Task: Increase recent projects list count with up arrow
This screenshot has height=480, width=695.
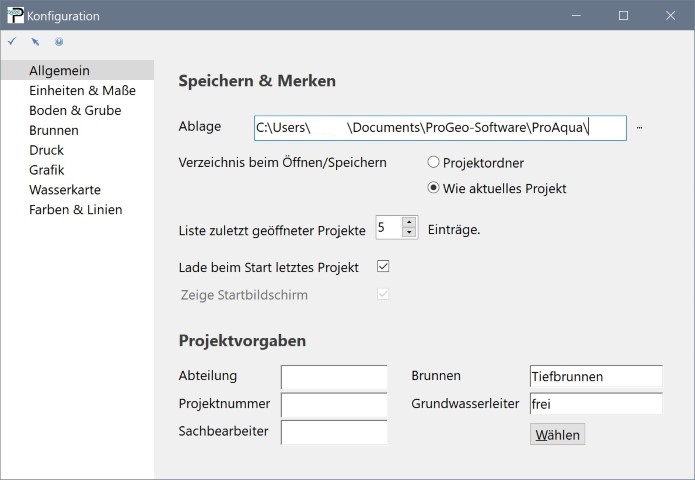Action: click(409, 222)
